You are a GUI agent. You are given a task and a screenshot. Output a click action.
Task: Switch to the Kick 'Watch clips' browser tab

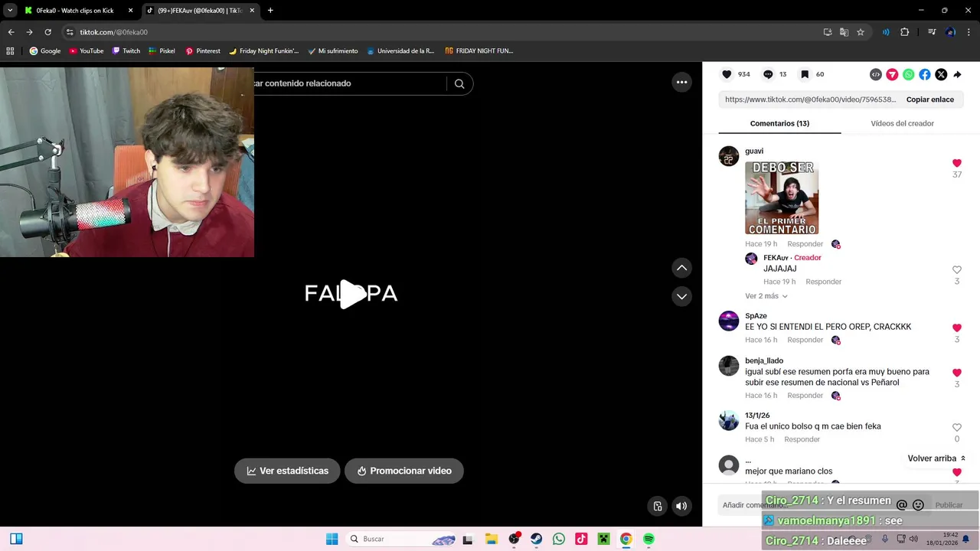tap(75, 11)
